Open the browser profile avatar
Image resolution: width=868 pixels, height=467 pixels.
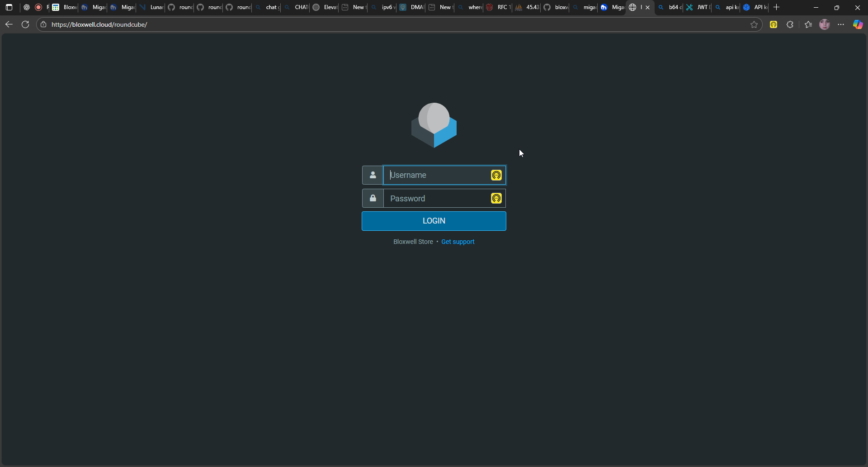(x=825, y=24)
